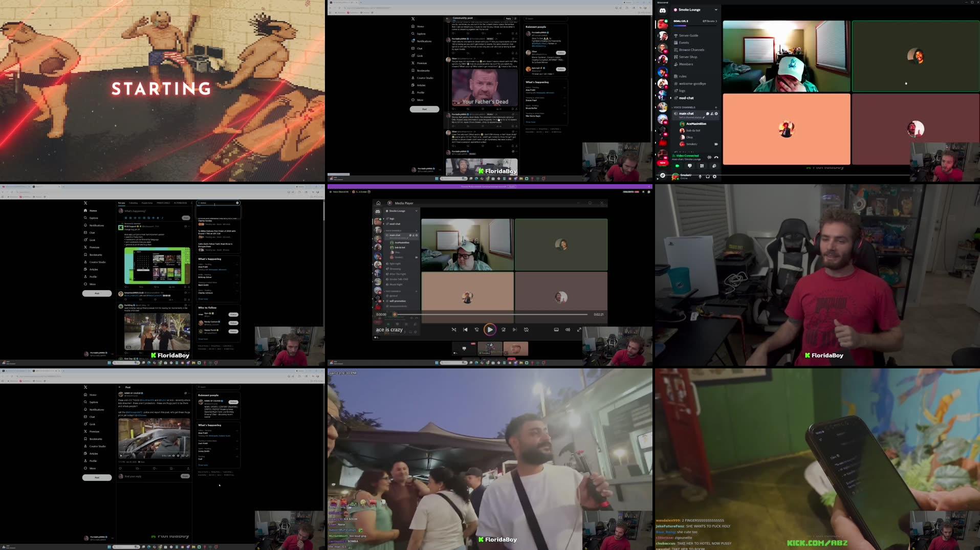Enter fullscreen in the Media Player

coord(579,329)
